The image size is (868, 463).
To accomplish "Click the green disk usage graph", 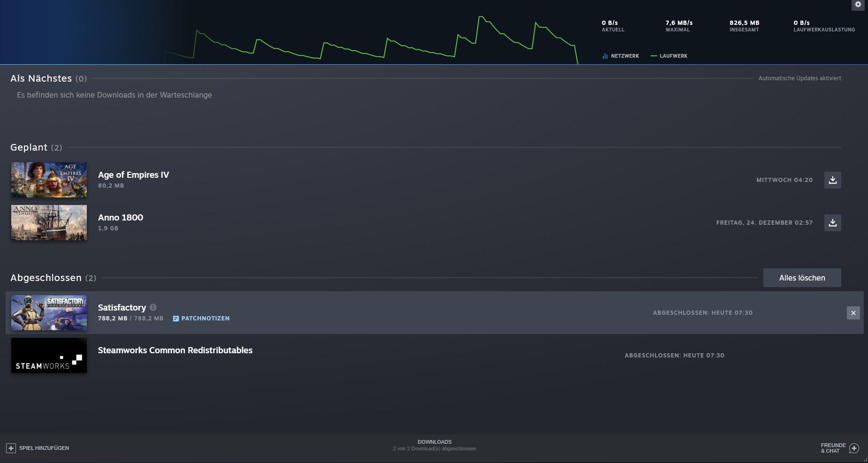I will (371, 40).
